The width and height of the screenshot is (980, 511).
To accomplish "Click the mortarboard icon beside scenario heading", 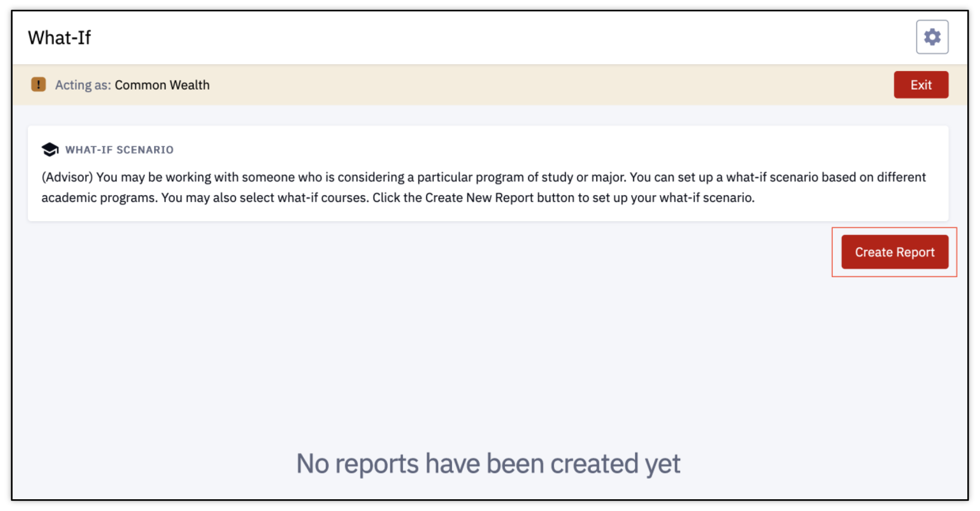I will (x=50, y=149).
